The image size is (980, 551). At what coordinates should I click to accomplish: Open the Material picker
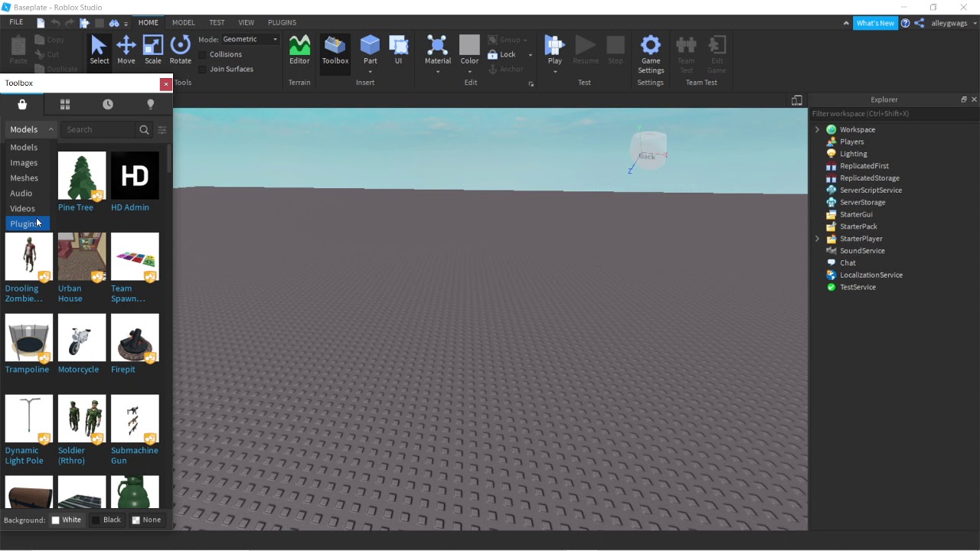[438, 50]
